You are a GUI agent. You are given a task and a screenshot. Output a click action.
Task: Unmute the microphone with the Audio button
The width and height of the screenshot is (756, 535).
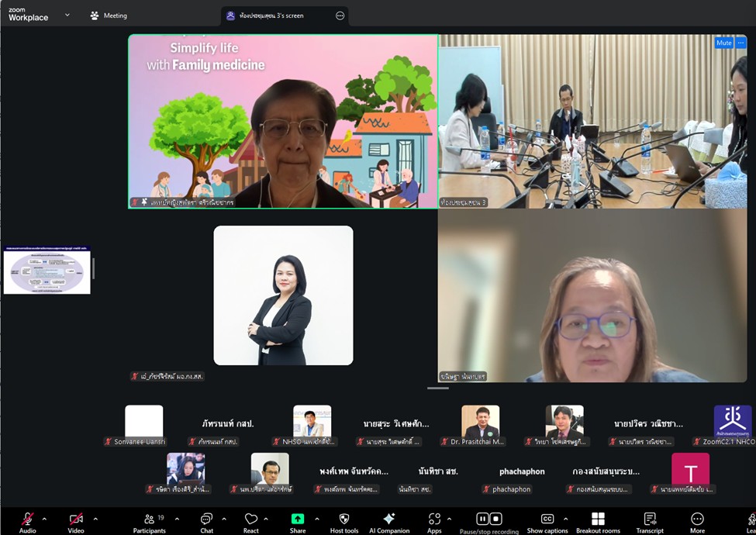(x=27, y=519)
